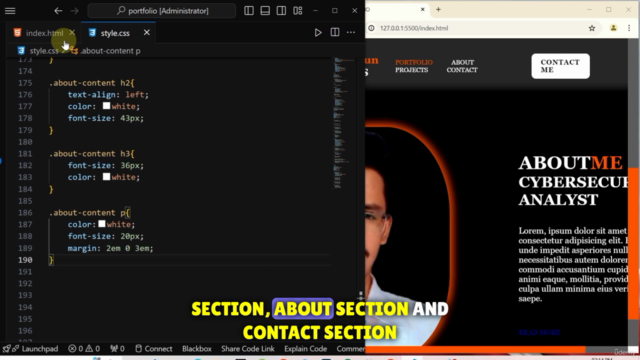Open the PROJECTS nav link
This screenshot has width=640, height=360.
click(x=411, y=70)
